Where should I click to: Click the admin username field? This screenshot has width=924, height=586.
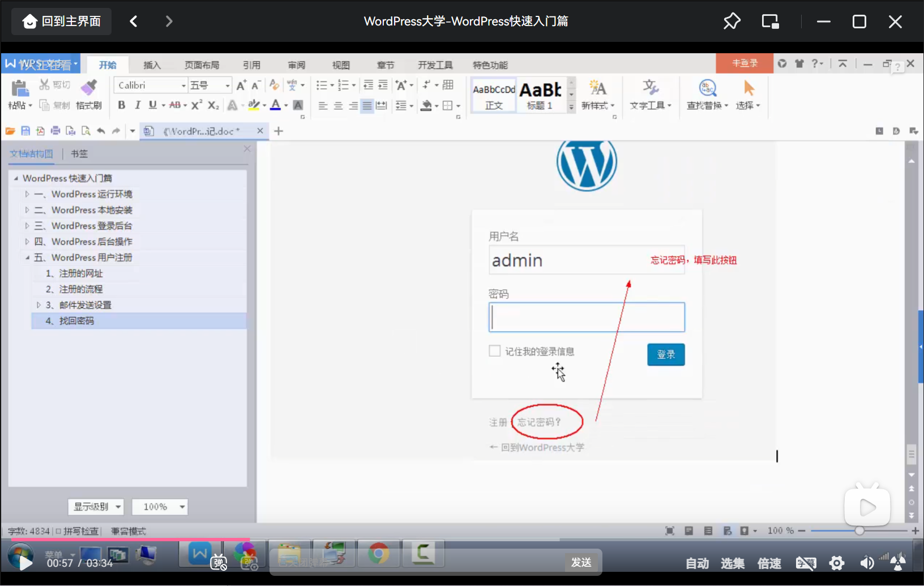587,260
